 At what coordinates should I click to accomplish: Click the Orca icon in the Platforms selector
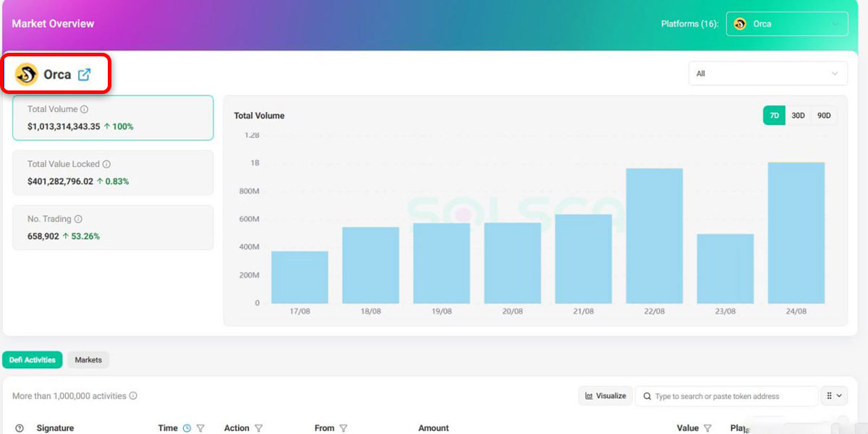(x=739, y=24)
